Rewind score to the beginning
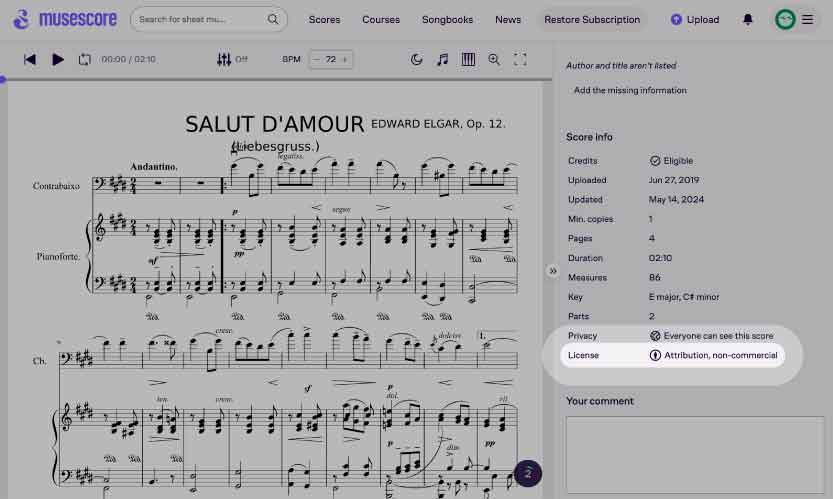Viewport: 833px width, 499px height. coord(30,60)
